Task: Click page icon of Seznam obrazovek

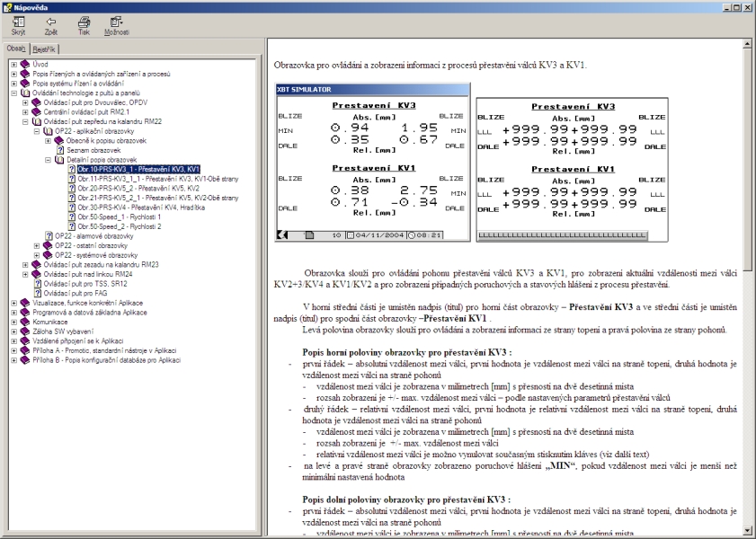Action: click(60, 150)
